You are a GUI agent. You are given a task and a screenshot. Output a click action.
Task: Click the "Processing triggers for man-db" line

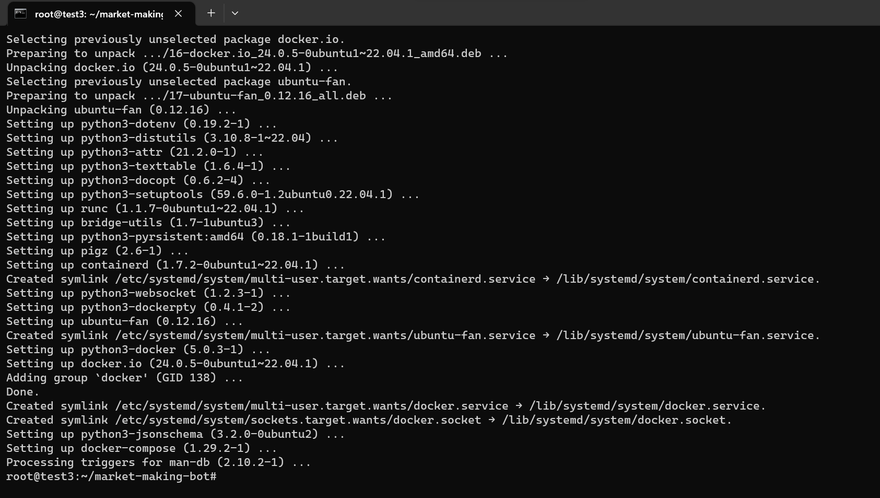pos(158,462)
